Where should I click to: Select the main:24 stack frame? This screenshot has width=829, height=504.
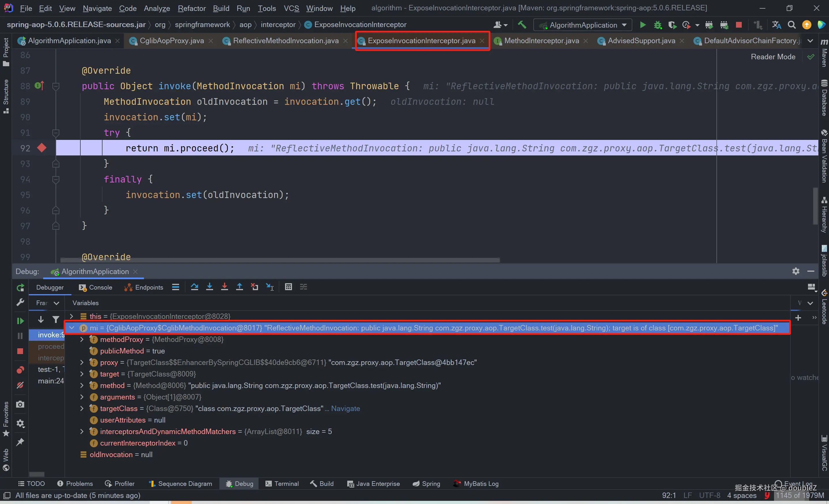click(50, 381)
